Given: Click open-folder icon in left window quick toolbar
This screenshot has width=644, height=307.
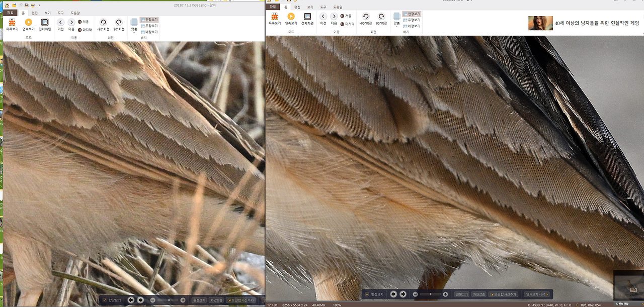Looking at the screenshot, I should pos(14,5).
